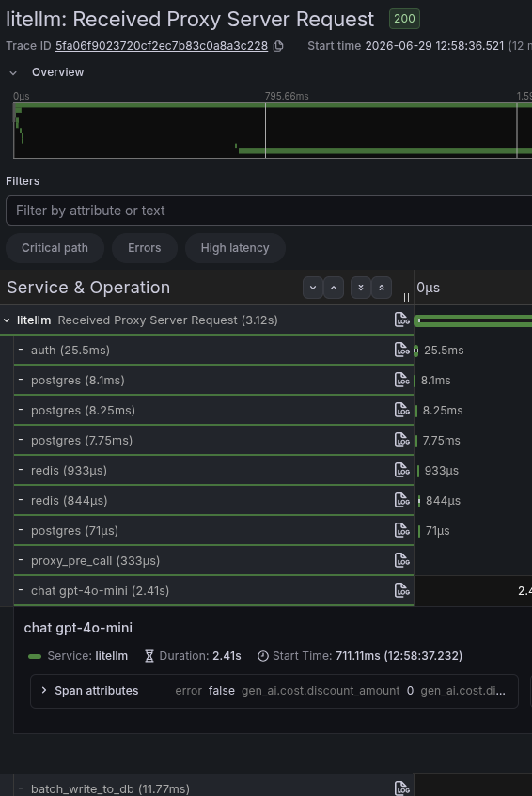Expand the Span attributes section
The height and width of the screenshot is (796, 532).
click(44, 691)
